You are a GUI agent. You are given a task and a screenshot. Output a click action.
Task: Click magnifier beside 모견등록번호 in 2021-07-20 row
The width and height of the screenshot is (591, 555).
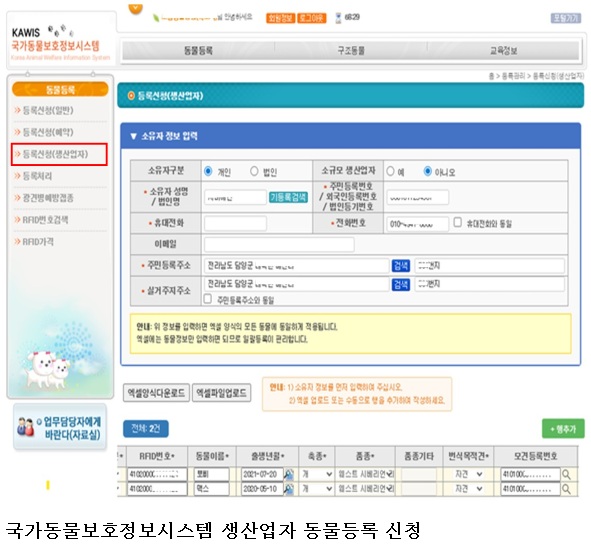coord(566,474)
